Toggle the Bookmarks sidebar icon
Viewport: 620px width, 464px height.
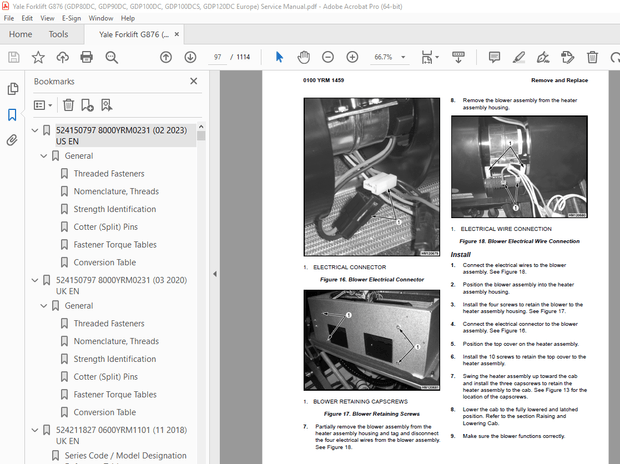point(12,115)
